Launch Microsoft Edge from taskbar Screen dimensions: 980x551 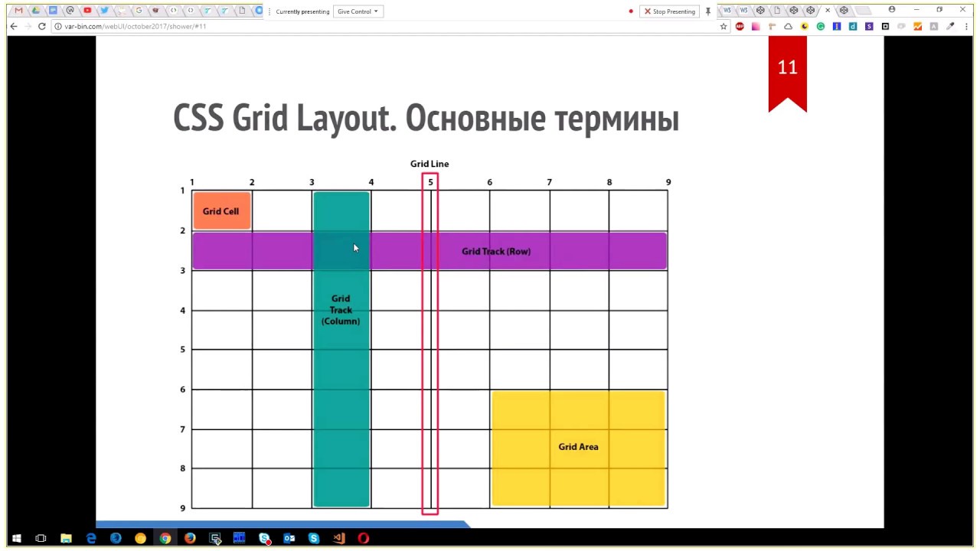[x=90, y=538]
